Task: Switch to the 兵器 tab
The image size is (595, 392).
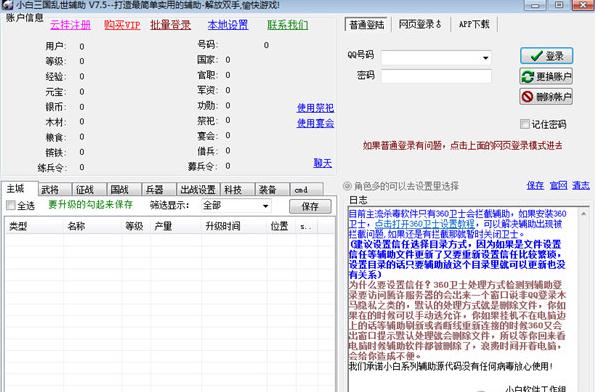Action: [x=159, y=189]
